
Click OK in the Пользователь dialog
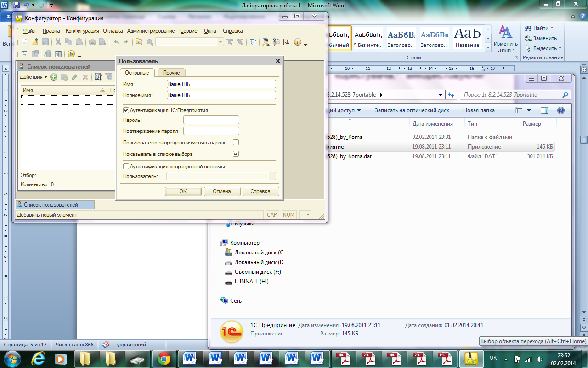pos(183,191)
